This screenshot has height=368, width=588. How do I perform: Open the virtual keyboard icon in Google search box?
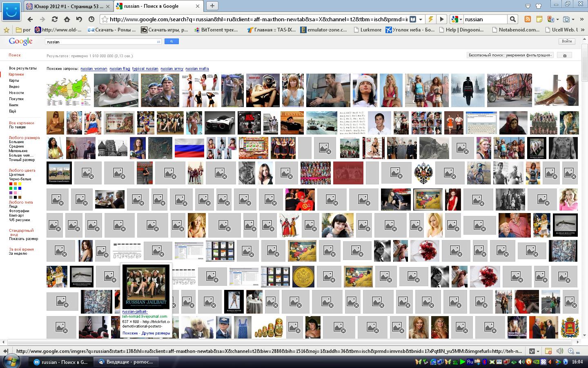pos(158,42)
